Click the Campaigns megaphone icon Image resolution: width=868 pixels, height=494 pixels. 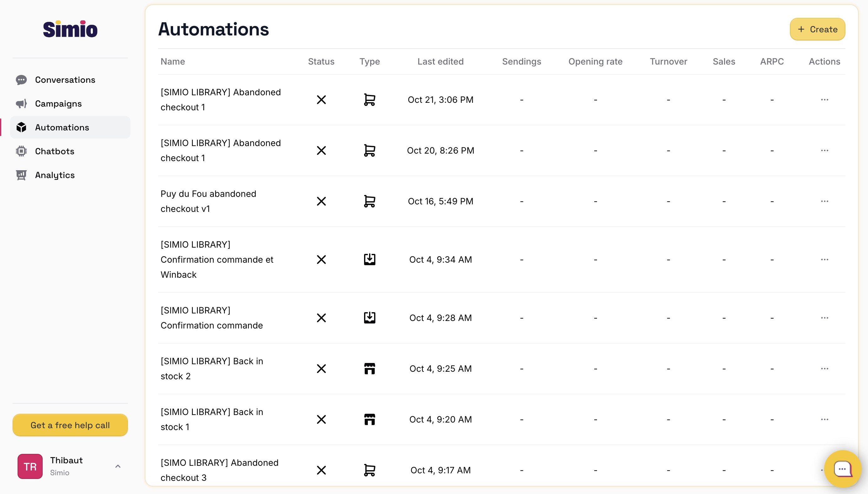[x=21, y=103]
